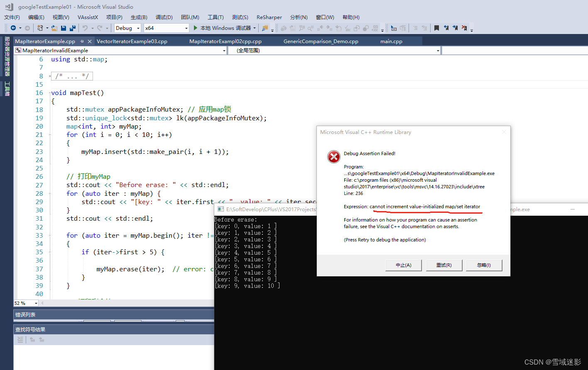Click line 37 myMap.erase(iter) code
The width and height of the screenshot is (588, 370).
tap(130, 269)
